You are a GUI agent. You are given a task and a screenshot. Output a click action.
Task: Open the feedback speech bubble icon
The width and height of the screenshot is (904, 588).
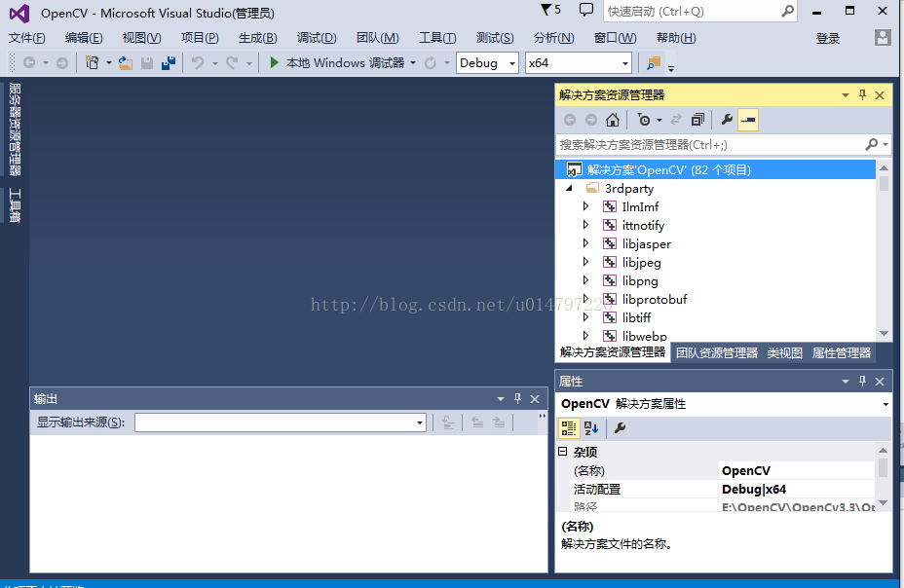point(585,10)
